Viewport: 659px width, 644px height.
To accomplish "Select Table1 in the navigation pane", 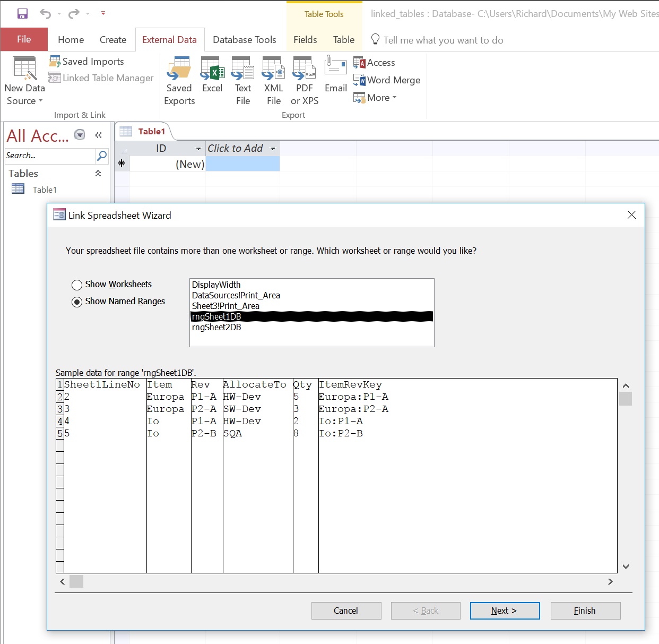I will pyautogui.click(x=45, y=190).
